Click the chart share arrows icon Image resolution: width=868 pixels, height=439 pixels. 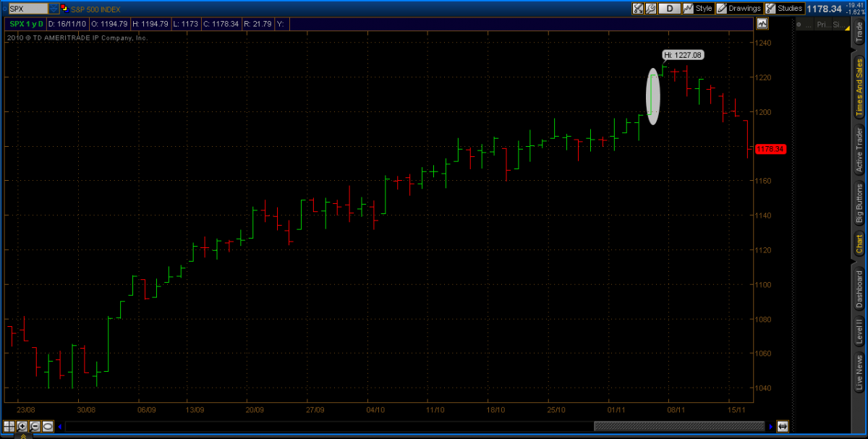[x=638, y=9]
